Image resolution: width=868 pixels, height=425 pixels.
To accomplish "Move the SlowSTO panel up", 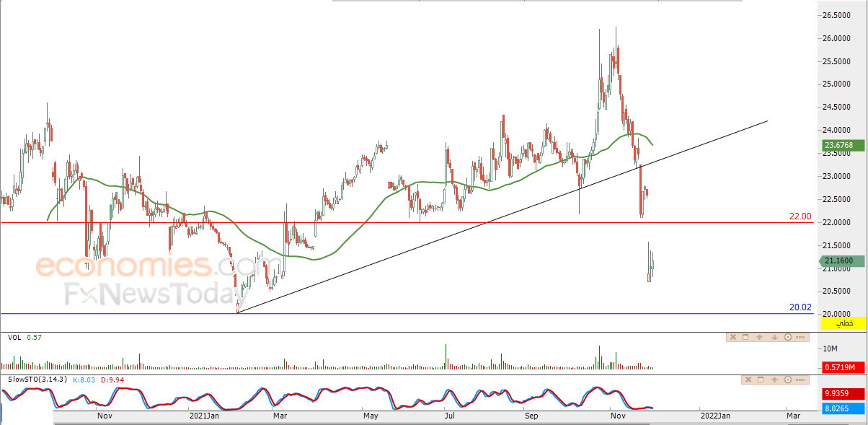I will [774, 380].
